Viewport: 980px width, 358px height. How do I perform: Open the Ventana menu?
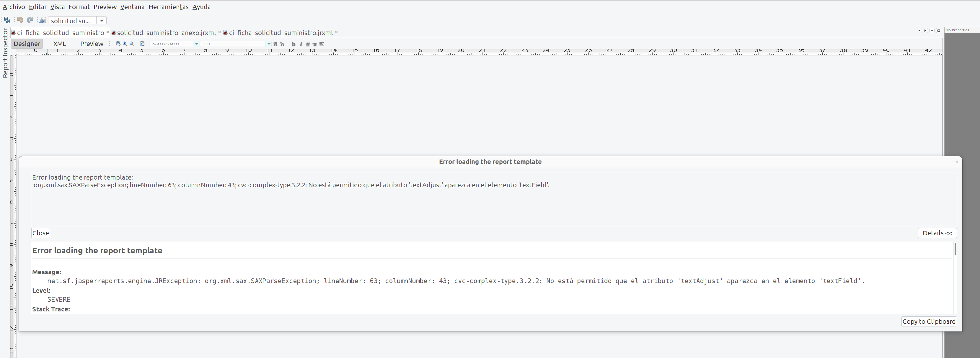(132, 7)
